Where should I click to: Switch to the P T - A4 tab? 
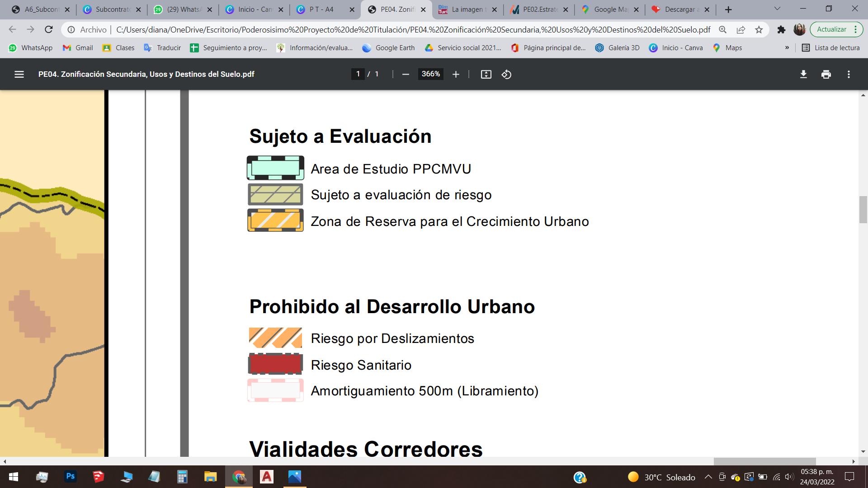(x=321, y=9)
